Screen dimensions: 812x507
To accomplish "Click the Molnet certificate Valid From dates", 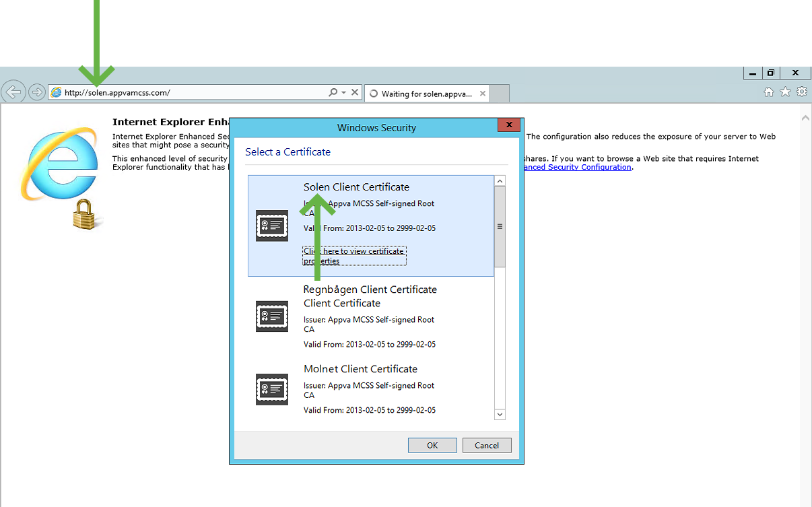I will pos(370,410).
